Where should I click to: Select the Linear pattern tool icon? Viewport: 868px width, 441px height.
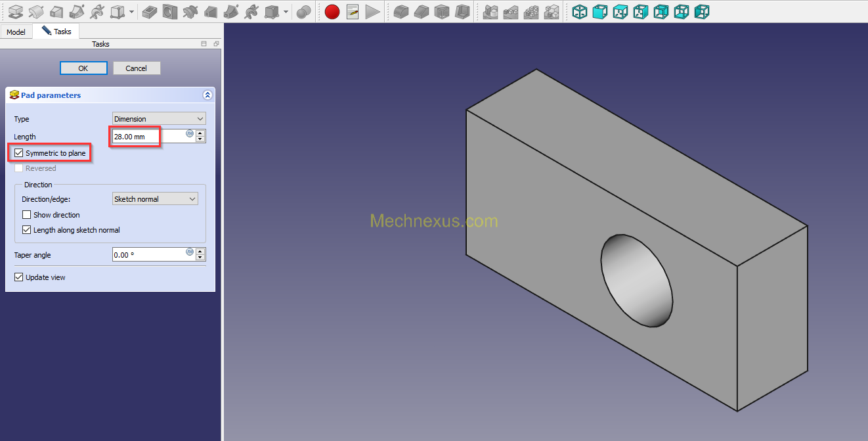click(511, 11)
